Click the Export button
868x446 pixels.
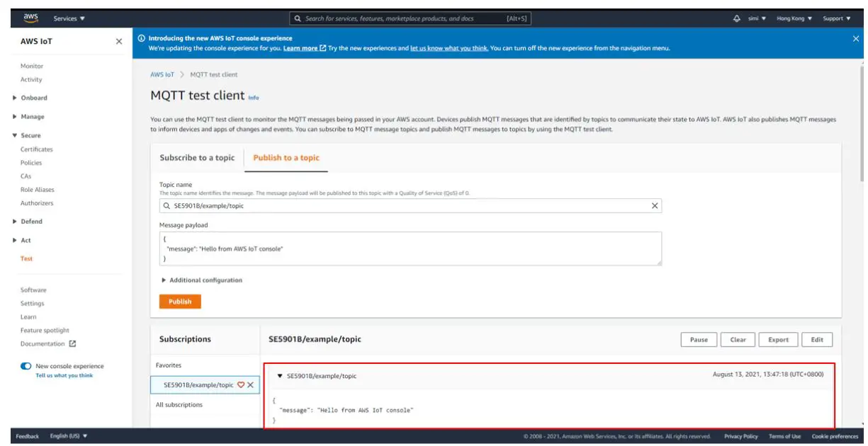[x=779, y=340]
